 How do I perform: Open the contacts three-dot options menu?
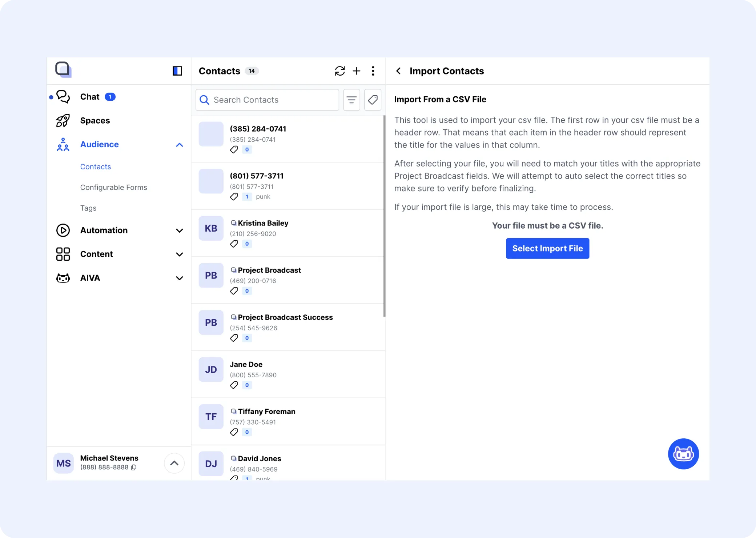click(373, 71)
